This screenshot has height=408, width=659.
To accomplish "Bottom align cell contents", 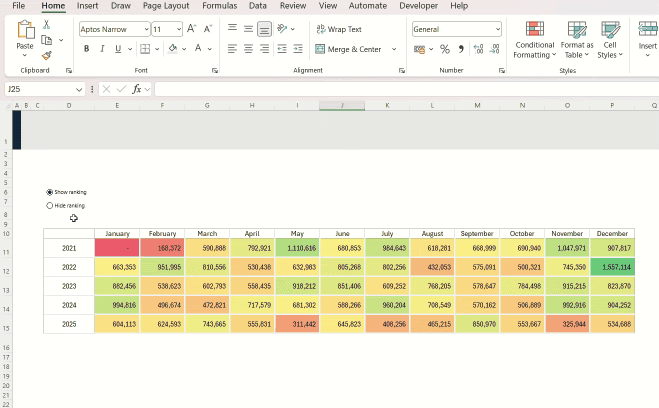I will click(x=264, y=29).
